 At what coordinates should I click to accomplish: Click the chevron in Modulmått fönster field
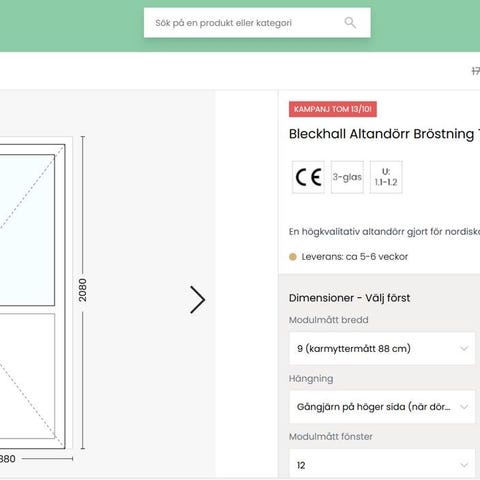pyautogui.click(x=464, y=465)
